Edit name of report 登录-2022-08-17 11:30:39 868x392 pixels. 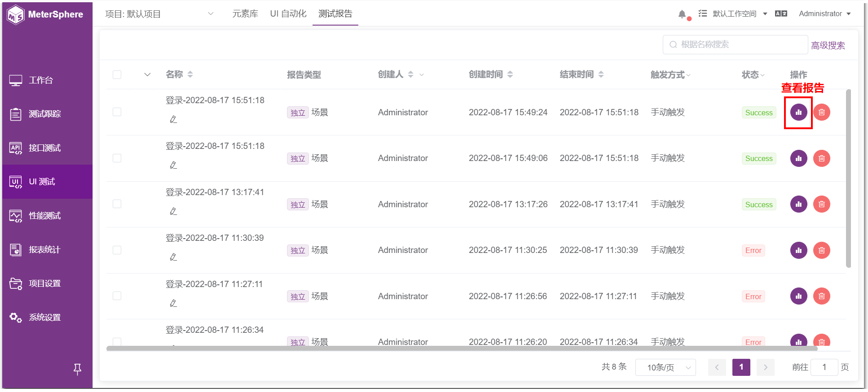[173, 257]
